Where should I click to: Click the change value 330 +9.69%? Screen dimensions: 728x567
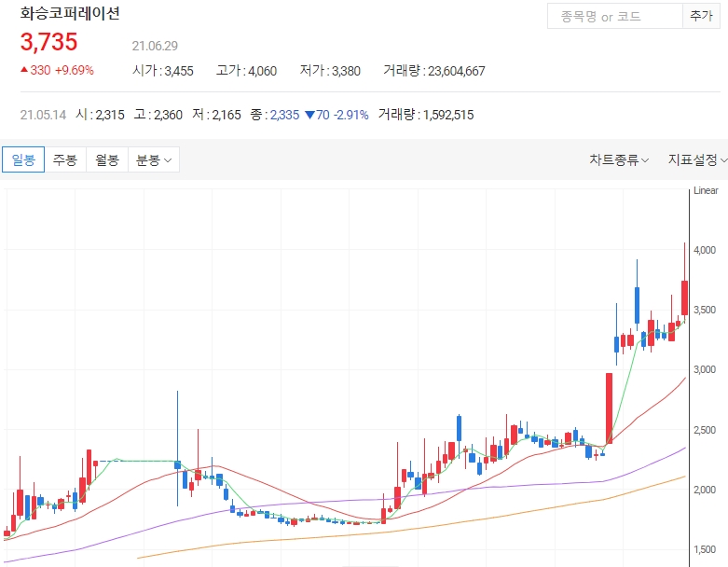coord(57,71)
